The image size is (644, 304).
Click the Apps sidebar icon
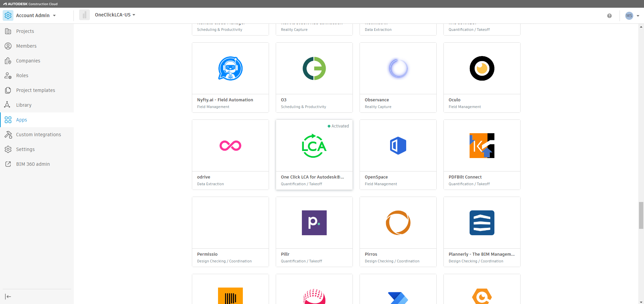8,120
